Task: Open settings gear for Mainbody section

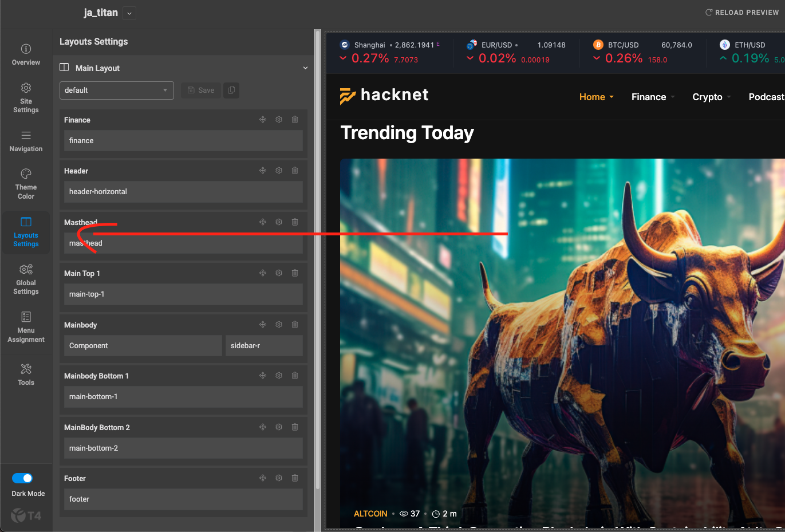Action: click(x=279, y=325)
